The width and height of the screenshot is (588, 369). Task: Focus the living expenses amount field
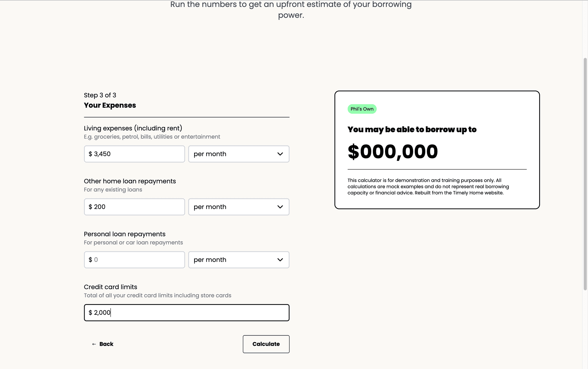pos(134,154)
